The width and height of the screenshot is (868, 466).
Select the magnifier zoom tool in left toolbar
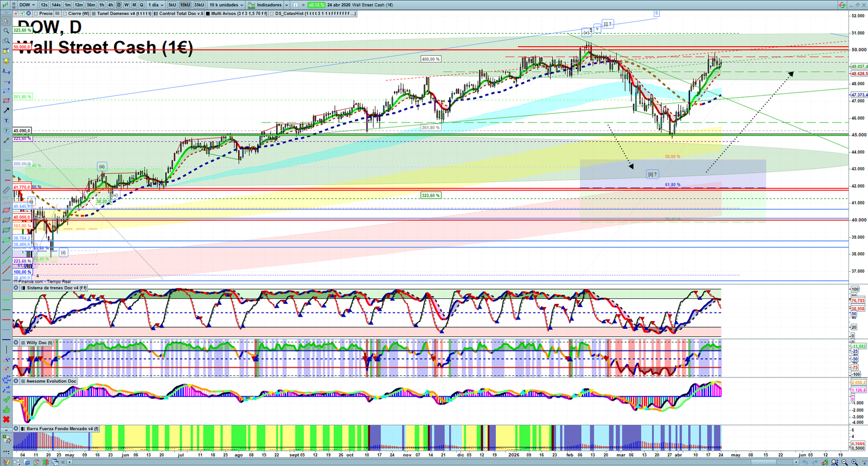click(x=6, y=31)
